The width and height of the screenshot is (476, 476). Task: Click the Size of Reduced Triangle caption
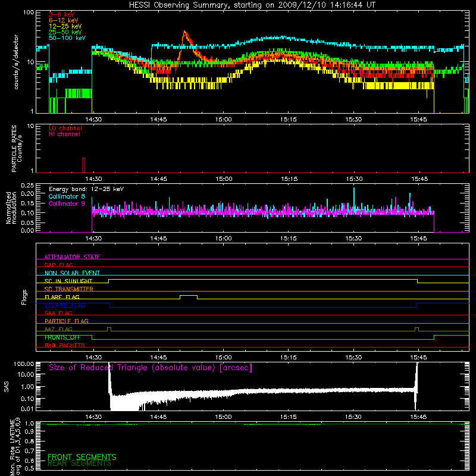click(151, 368)
